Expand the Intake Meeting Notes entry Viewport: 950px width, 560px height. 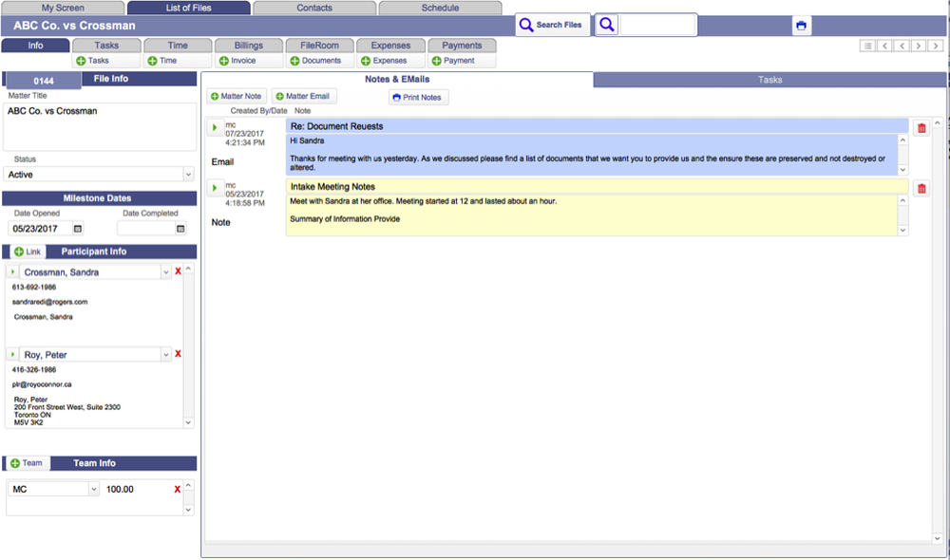coord(213,187)
